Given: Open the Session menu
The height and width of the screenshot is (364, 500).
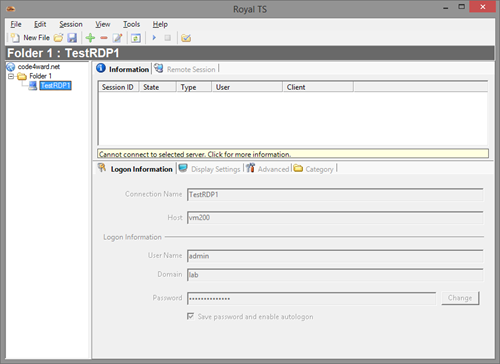Looking at the screenshot, I should click(x=71, y=24).
